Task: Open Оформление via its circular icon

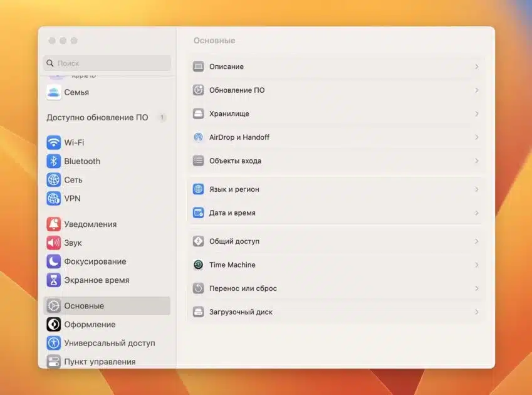Action: [x=53, y=324]
